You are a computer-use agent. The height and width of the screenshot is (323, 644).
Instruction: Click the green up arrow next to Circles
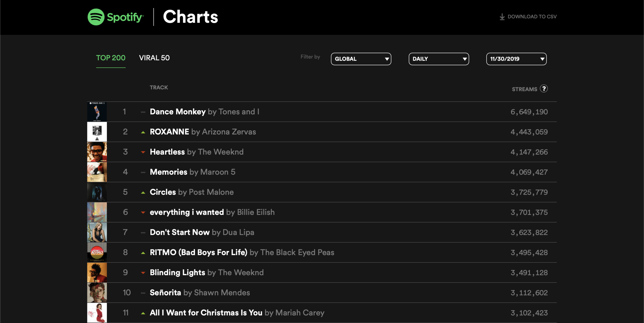click(x=143, y=193)
